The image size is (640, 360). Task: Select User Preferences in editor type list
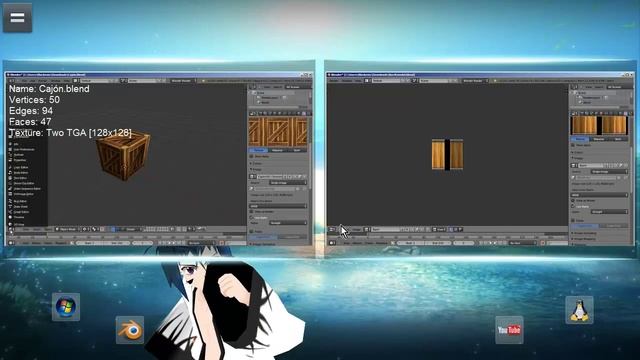pyautogui.click(x=21, y=149)
